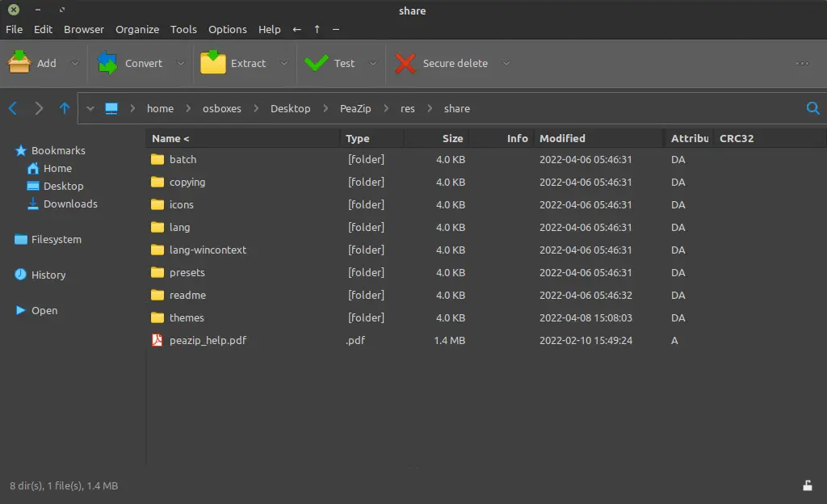Open search with the magnifier icon

tap(812, 108)
